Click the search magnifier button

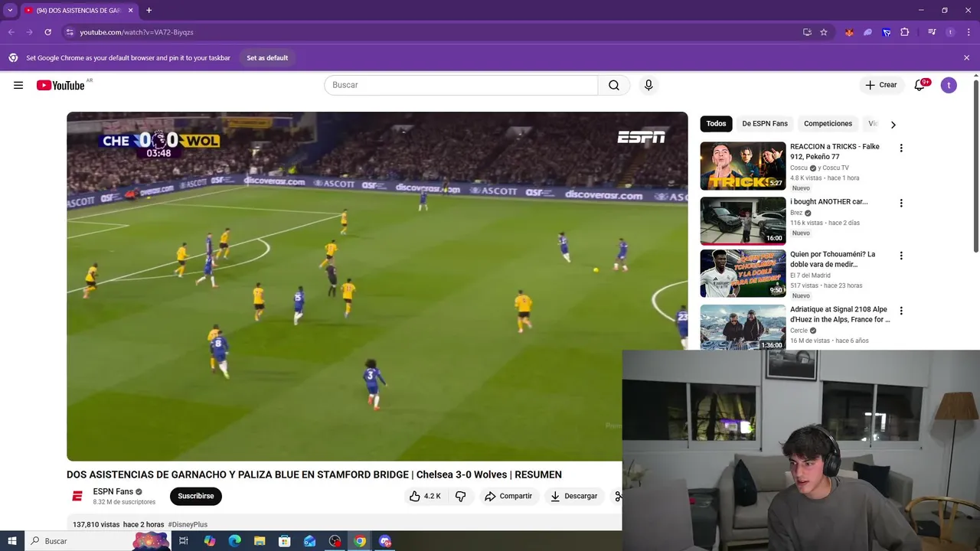pyautogui.click(x=614, y=85)
